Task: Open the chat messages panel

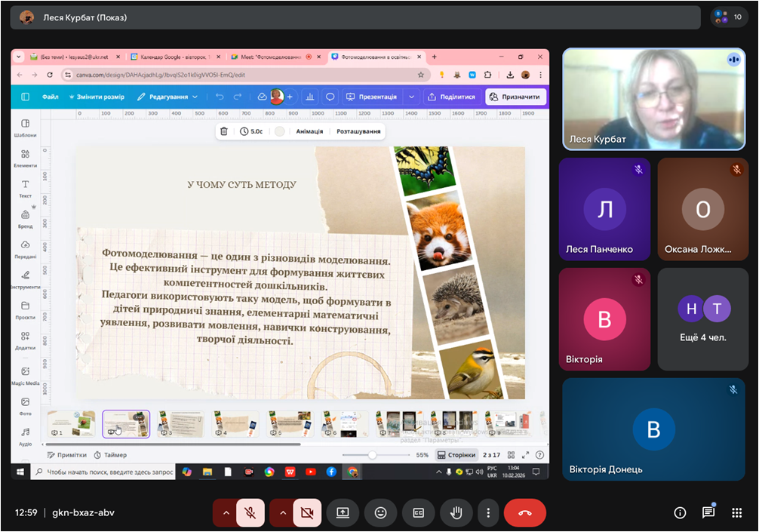Action: [708, 513]
